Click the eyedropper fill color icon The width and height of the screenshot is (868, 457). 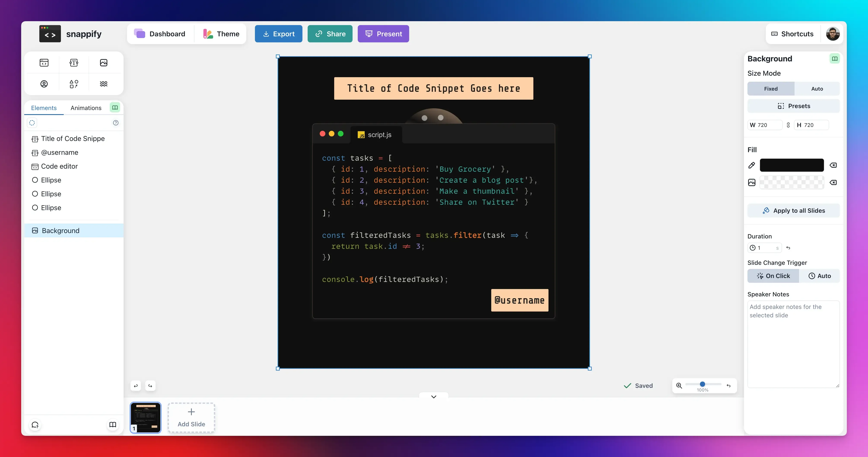pyautogui.click(x=752, y=165)
